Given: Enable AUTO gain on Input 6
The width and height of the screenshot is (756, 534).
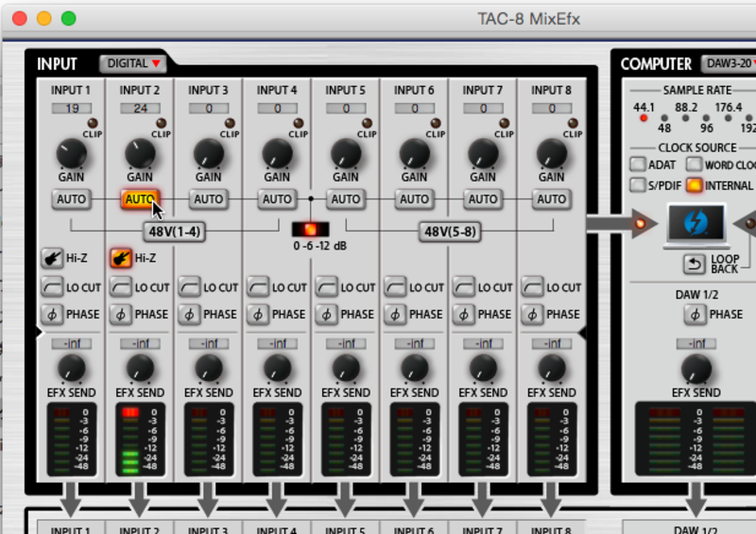Looking at the screenshot, I should (414, 199).
